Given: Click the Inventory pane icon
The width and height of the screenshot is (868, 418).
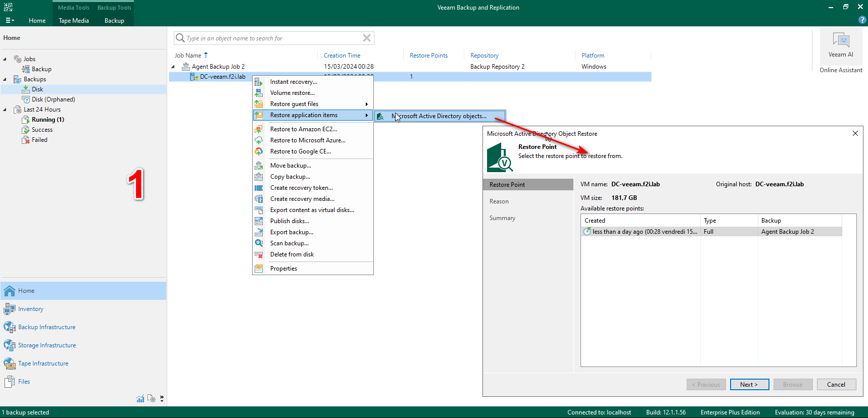Looking at the screenshot, I should point(10,309).
